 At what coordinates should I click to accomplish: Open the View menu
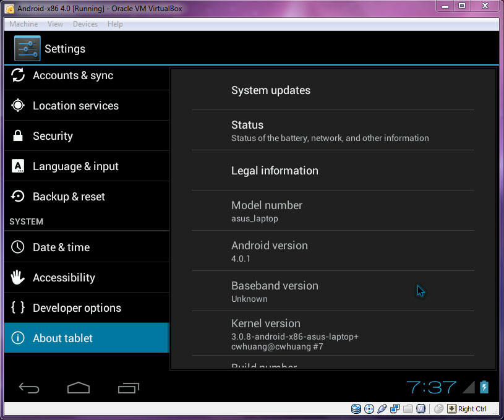coord(55,24)
